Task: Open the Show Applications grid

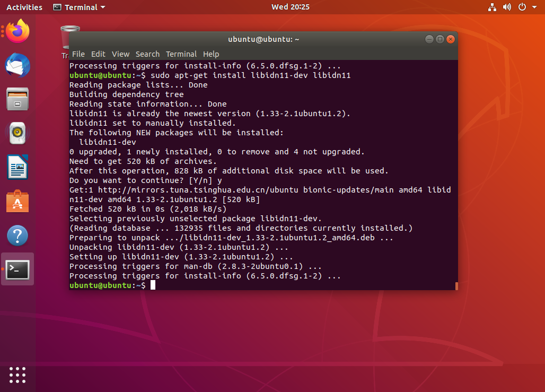Action: click(x=17, y=375)
